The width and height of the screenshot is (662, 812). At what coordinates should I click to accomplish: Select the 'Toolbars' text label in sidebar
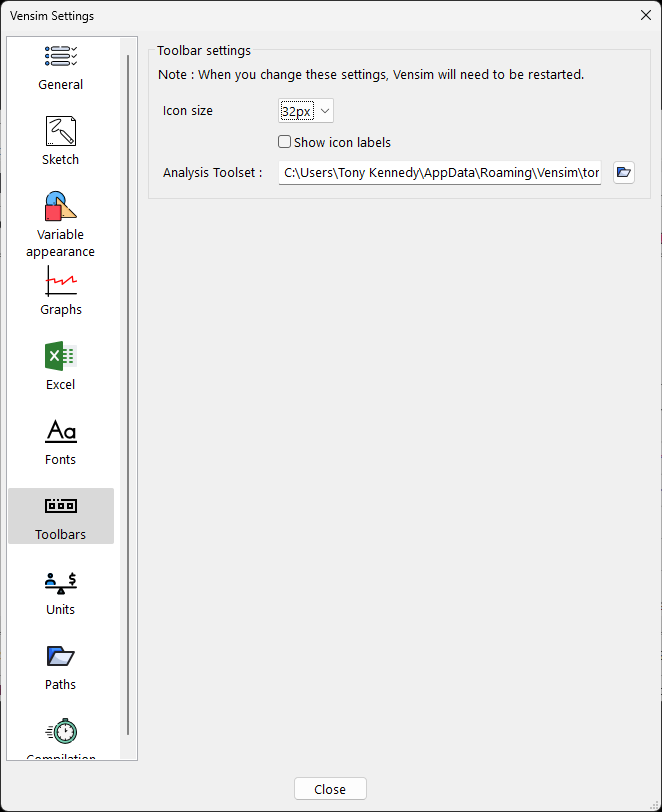pos(61,535)
